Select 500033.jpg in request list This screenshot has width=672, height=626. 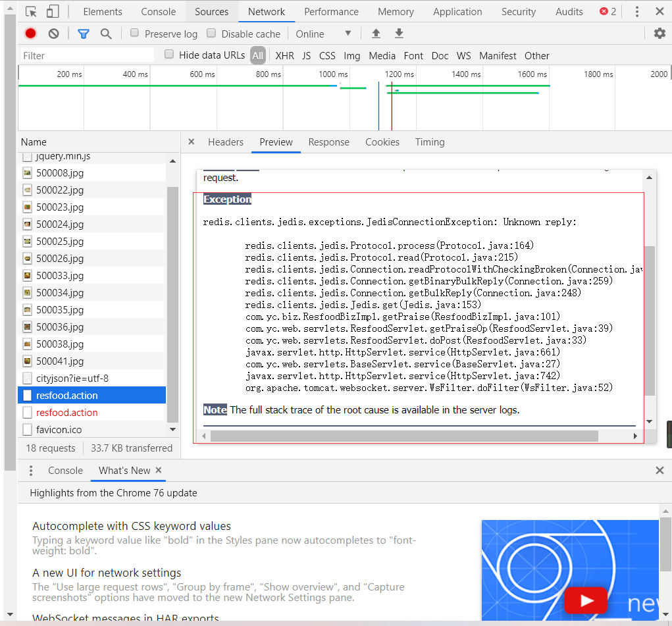click(x=92, y=275)
